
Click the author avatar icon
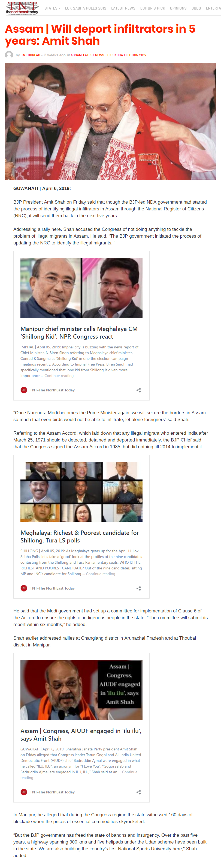point(9,55)
